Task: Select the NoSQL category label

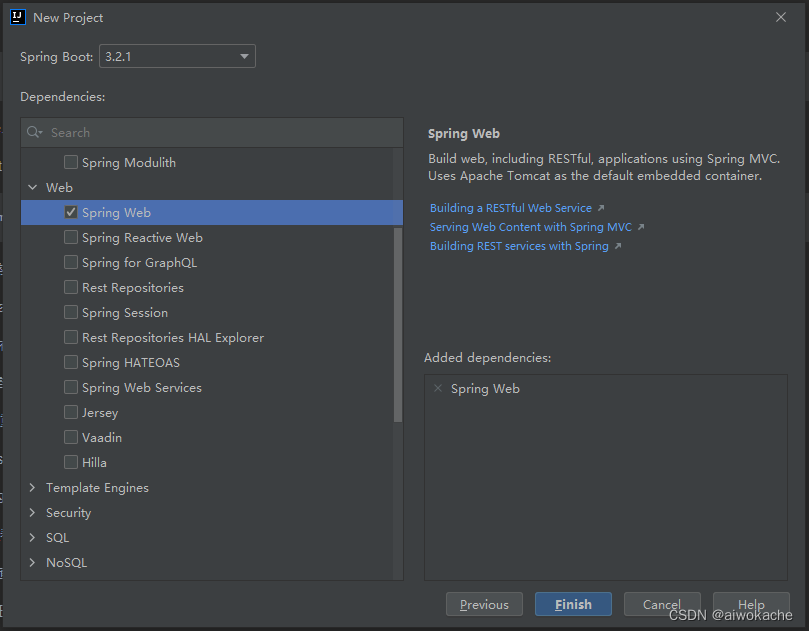Action: 67,562
